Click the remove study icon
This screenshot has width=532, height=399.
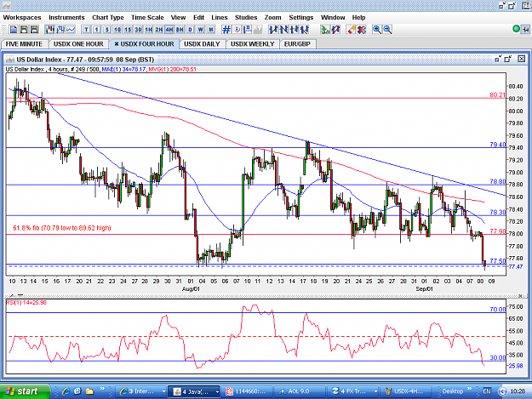(x=336, y=30)
